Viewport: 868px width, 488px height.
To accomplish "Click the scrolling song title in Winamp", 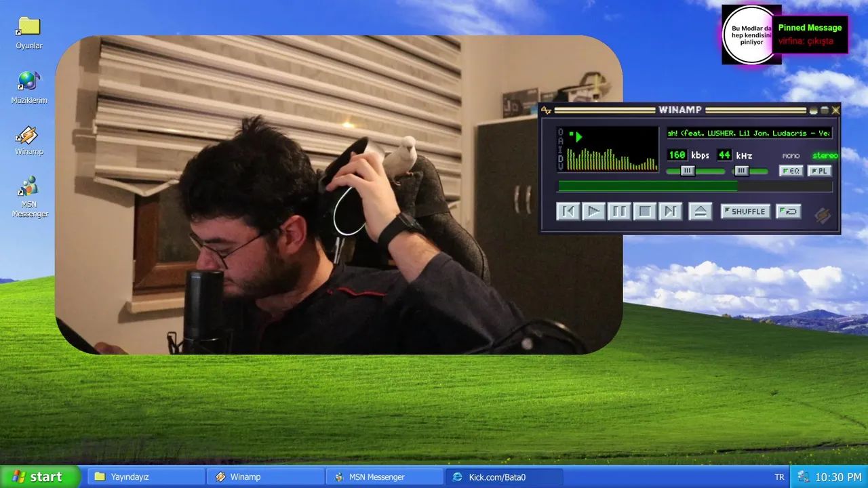I will coord(749,133).
